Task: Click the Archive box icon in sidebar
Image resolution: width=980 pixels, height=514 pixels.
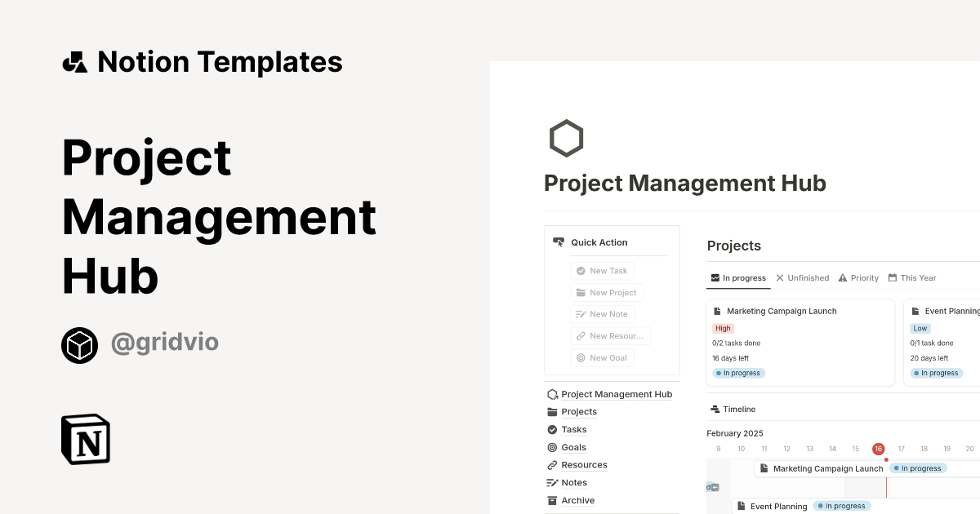Action: (553, 500)
